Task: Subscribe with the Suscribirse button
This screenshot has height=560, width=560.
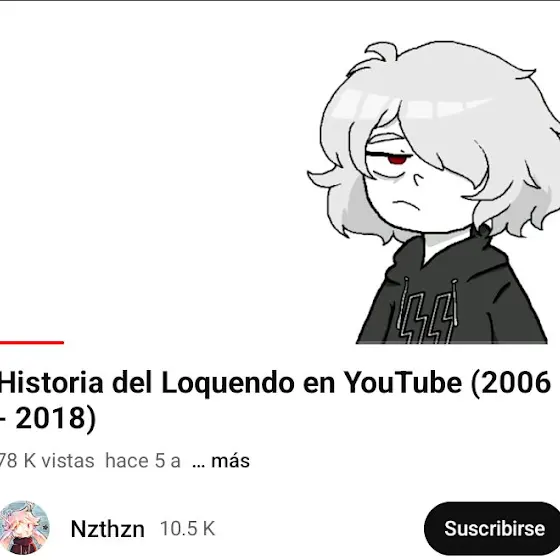Action: (x=493, y=528)
